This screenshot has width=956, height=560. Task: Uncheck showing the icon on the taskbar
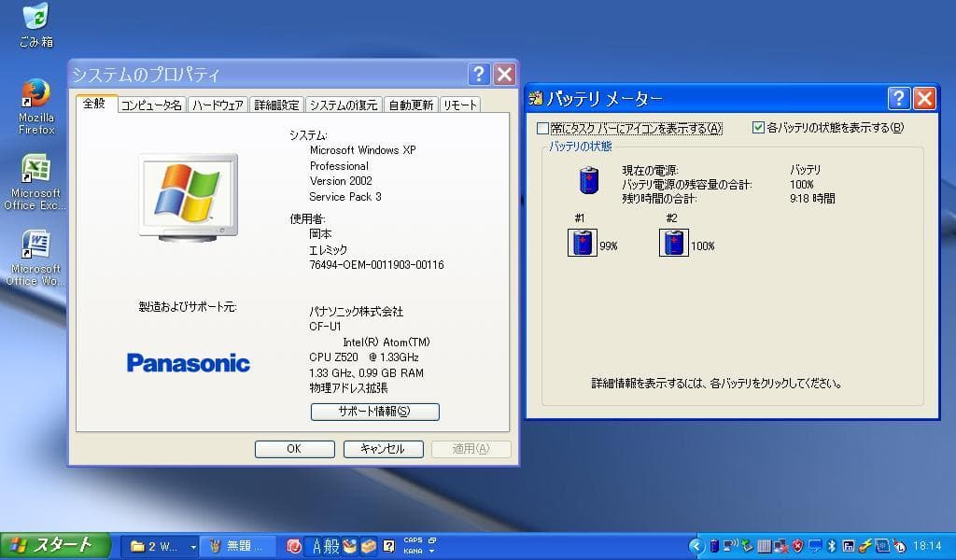click(x=540, y=128)
